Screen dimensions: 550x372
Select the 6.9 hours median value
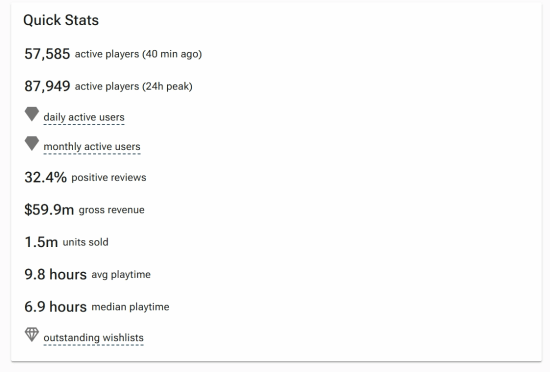[55, 306]
